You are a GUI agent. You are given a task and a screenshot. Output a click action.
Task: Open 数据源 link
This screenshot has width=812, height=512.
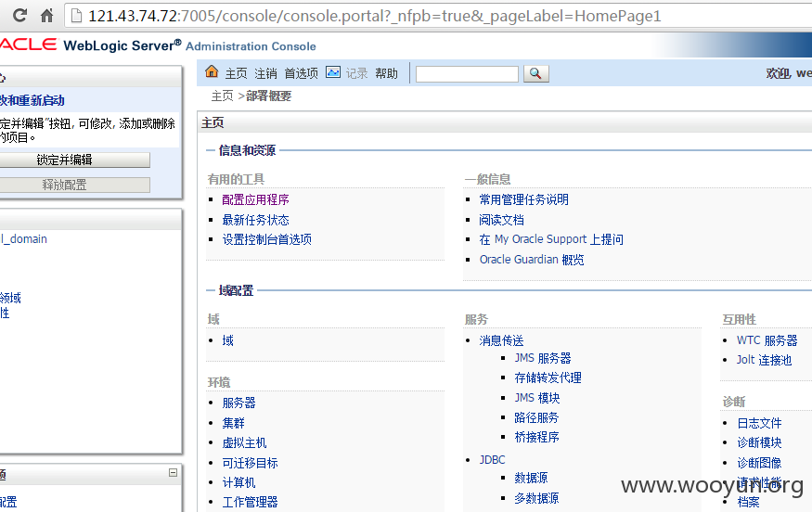tap(531, 478)
